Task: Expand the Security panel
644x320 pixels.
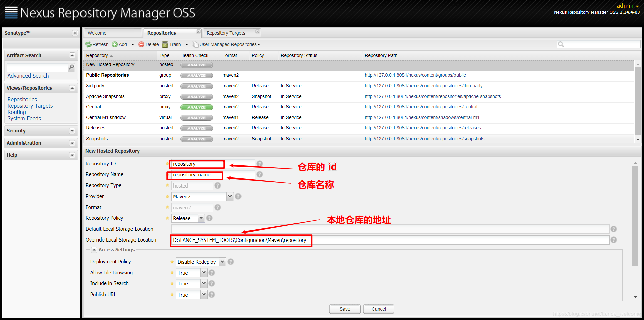Action: (x=72, y=131)
